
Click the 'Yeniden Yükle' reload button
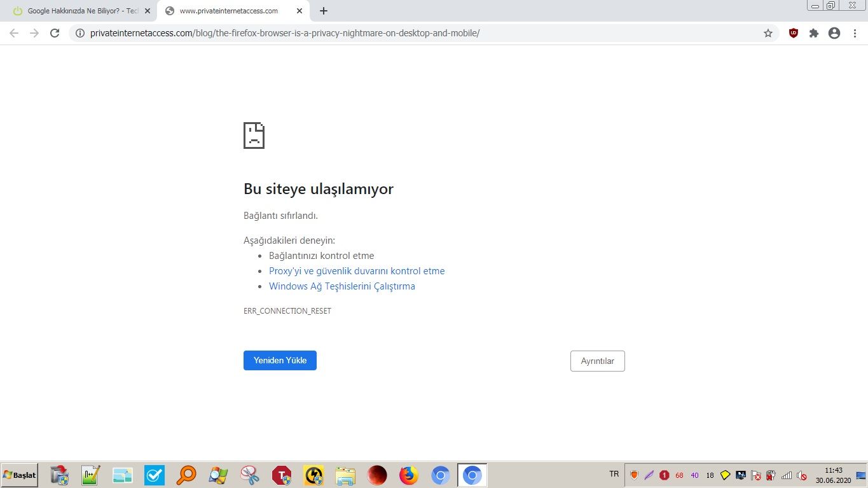[x=280, y=360]
